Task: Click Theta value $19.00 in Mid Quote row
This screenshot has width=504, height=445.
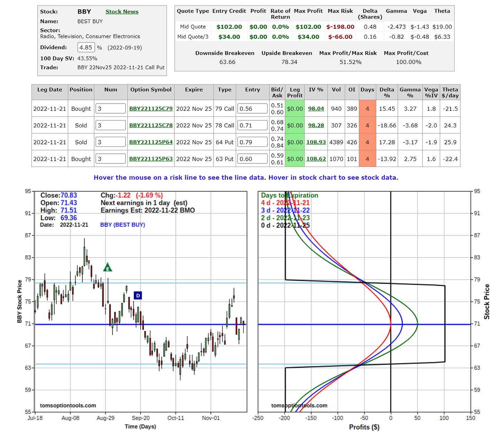Action: coord(442,27)
